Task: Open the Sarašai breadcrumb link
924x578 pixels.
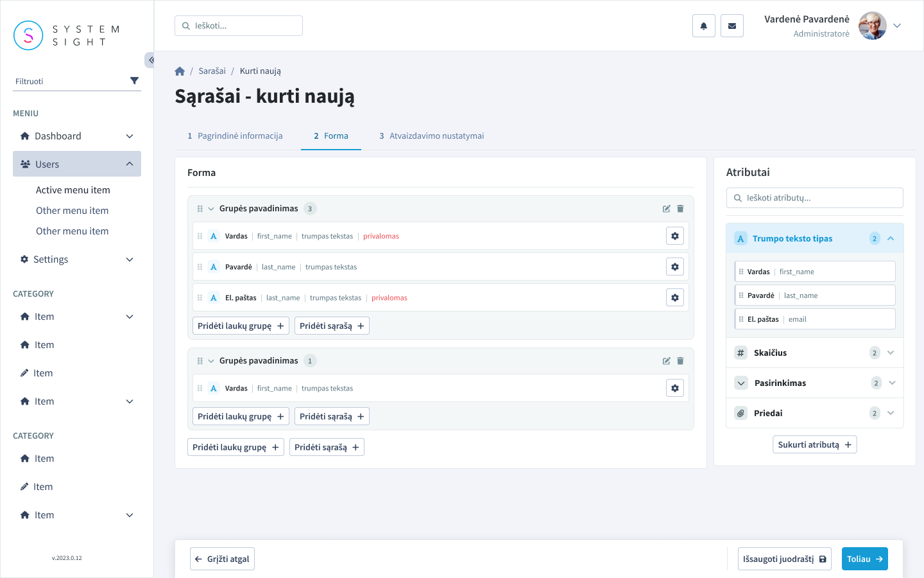Action: pos(212,71)
